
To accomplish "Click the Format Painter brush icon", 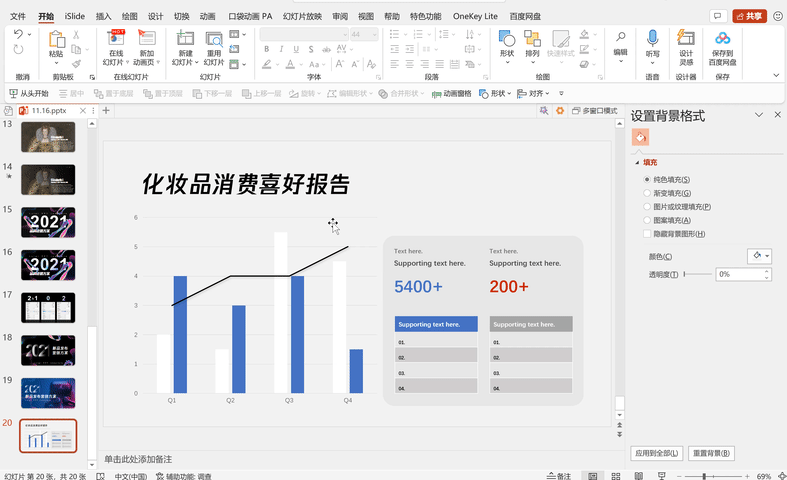I will tap(76, 64).
